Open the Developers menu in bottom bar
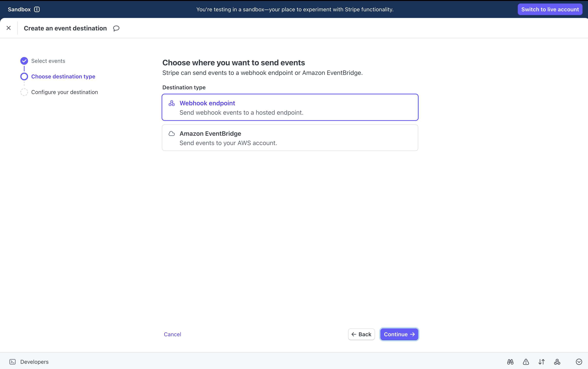Viewport: 588px width, 369px height. click(34, 361)
